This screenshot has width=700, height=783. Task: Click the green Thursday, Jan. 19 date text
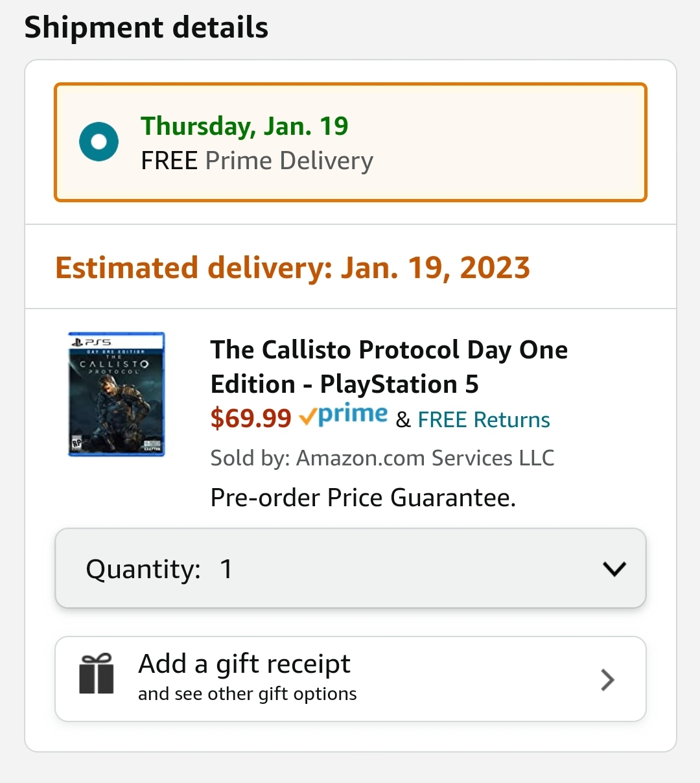244,126
